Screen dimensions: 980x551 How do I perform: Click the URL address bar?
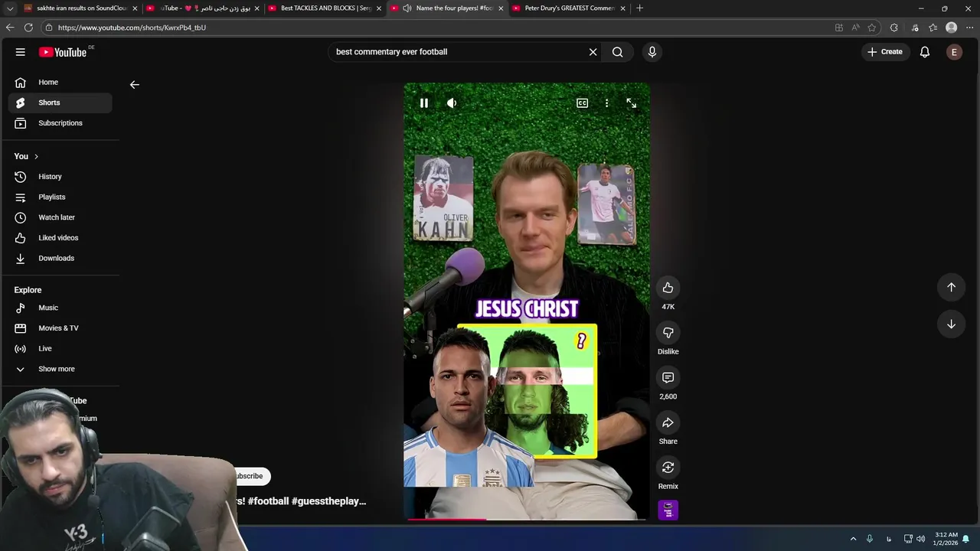pyautogui.click(x=436, y=28)
